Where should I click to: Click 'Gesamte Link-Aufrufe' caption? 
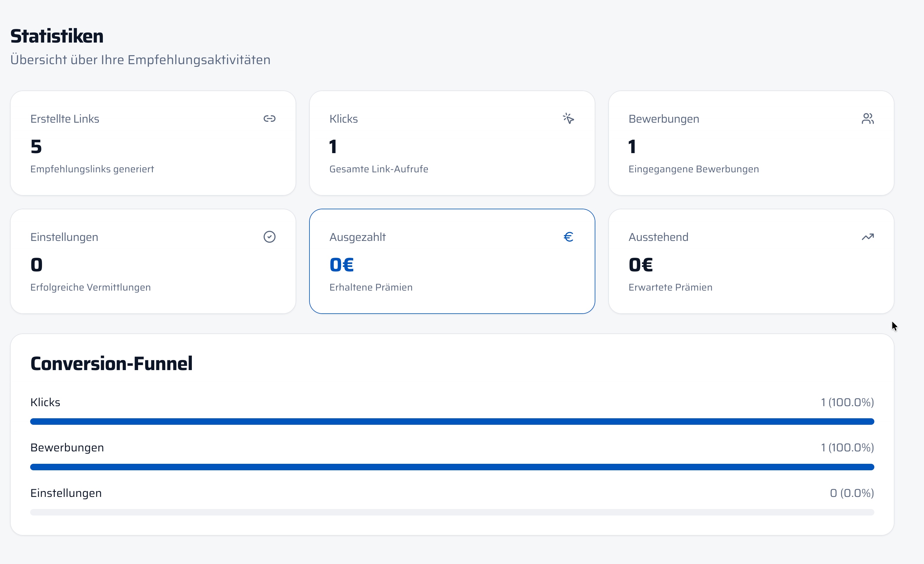[x=379, y=169]
